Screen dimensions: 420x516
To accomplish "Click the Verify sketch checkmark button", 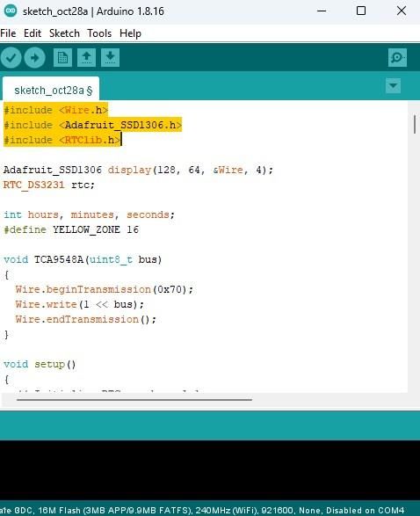I will (x=11, y=58).
